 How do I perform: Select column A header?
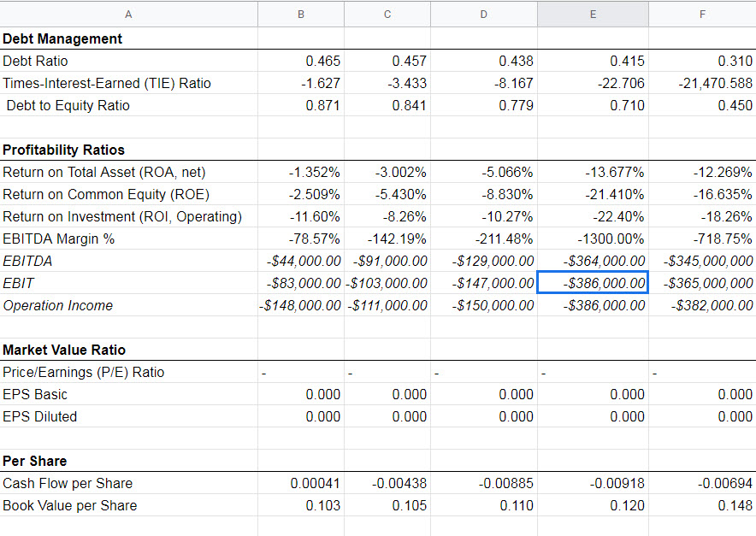(128, 14)
